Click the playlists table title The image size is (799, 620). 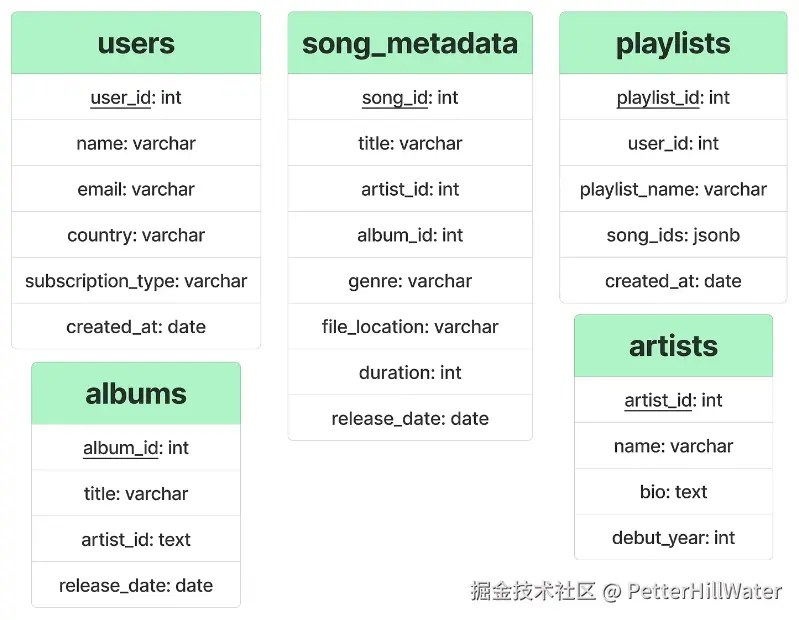(x=673, y=43)
